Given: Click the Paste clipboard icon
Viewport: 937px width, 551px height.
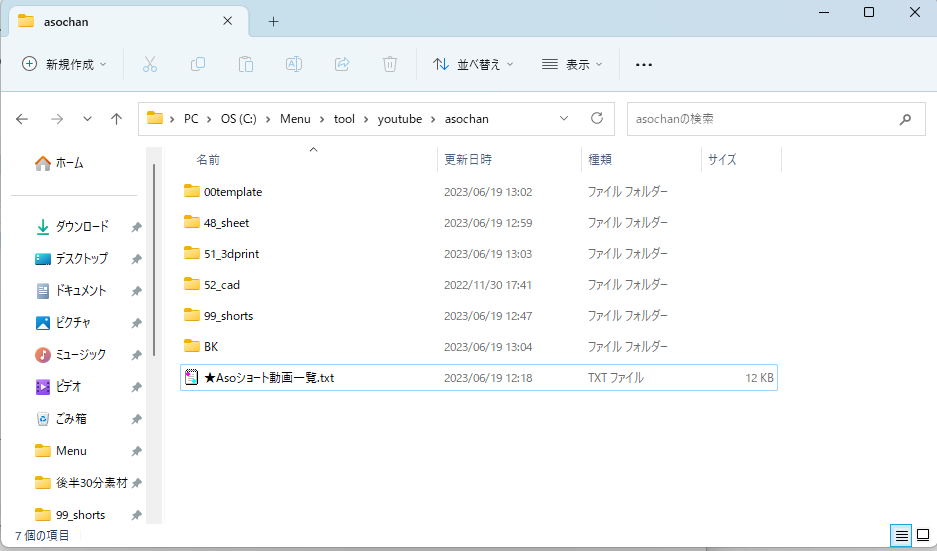Looking at the screenshot, I should pyautogui.click(x=246, y=64).
